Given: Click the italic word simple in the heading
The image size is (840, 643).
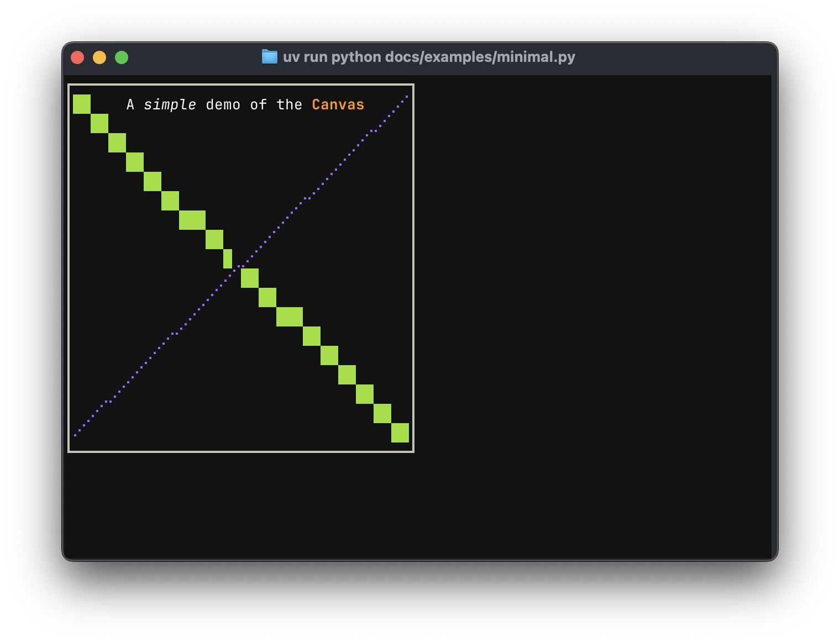Looking at the screenshot, I should (x=170, y=104).
